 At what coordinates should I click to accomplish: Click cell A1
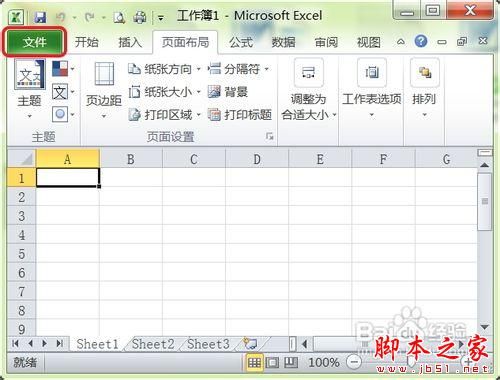pos(68,178)
